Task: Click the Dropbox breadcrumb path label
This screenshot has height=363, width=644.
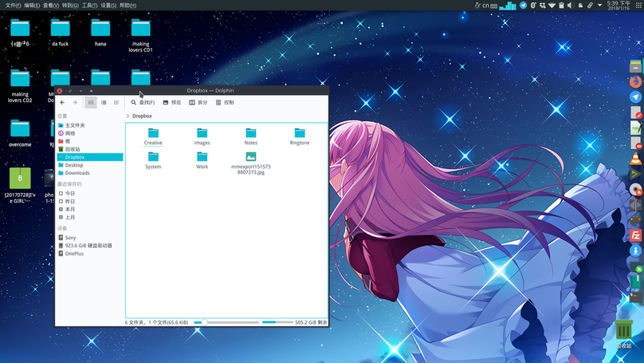Action: (x=142, y=116)
